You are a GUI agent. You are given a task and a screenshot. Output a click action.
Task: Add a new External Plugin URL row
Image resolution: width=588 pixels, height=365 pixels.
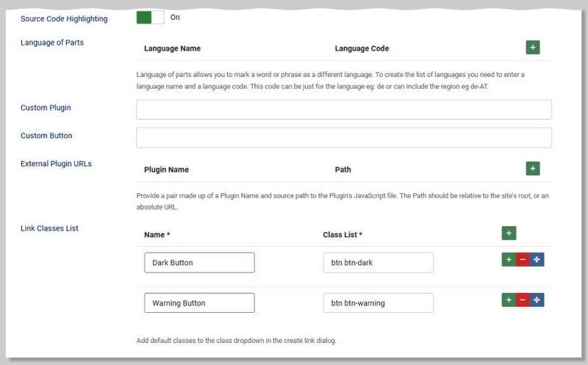point(533,169)
